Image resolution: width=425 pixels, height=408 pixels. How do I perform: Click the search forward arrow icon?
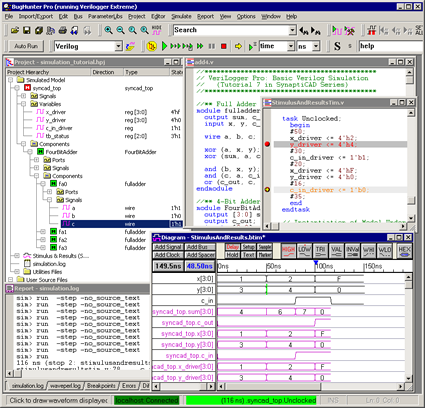pos(316,31)
